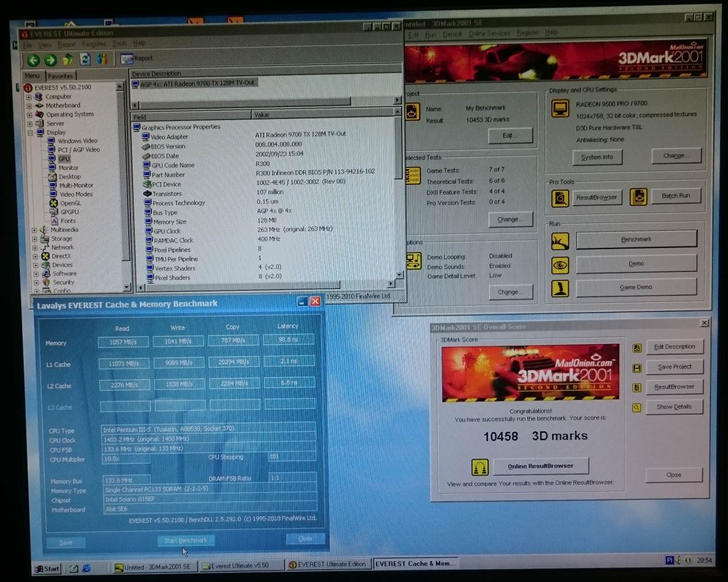Click Display and CPU Settings monitor icon
728x582 pixels.
coord(560,108)
